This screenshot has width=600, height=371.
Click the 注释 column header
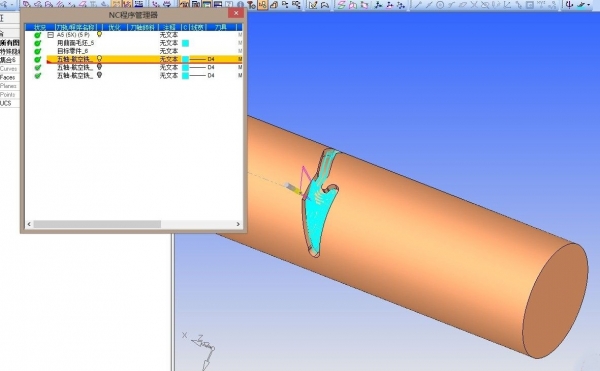[170, 27]
